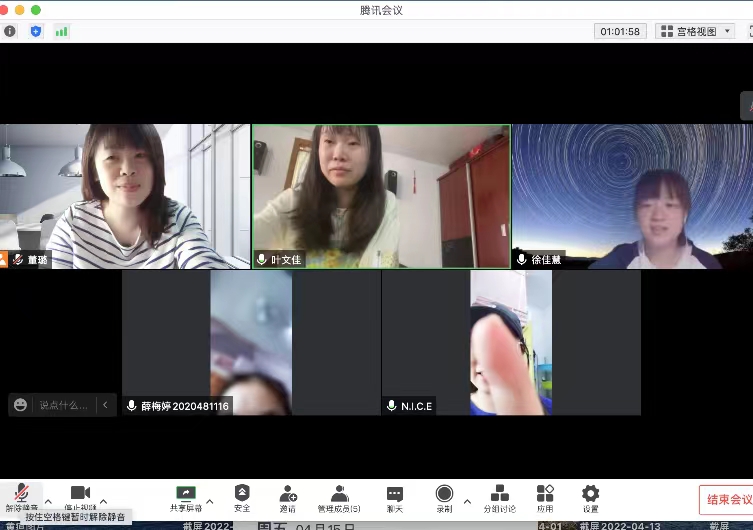Open the 应用 apps icon
The height and width of the screenshot is (530, 753).
[545, 494]
